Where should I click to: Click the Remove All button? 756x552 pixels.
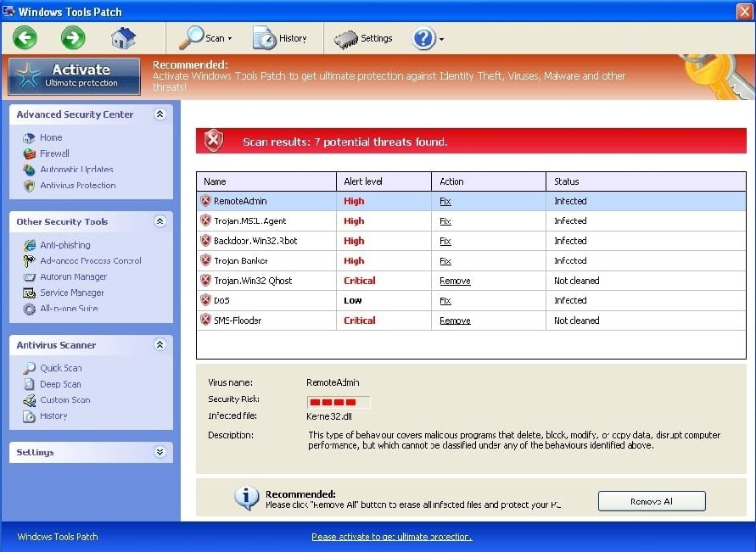click(651, 501)
